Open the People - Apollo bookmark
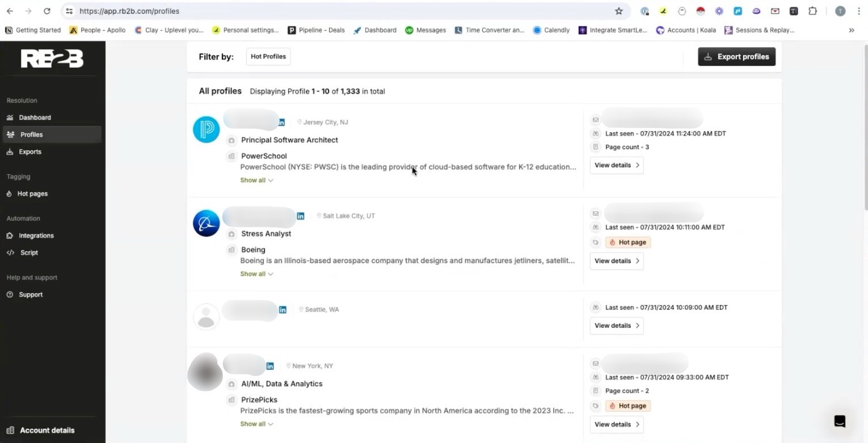868x443 pixels. [97, 30]
